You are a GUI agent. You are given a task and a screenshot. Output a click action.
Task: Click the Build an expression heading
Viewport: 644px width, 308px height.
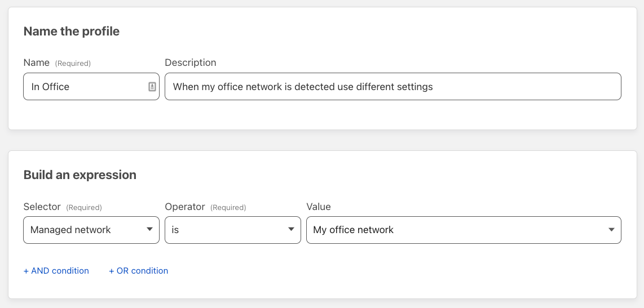point(80,175)
